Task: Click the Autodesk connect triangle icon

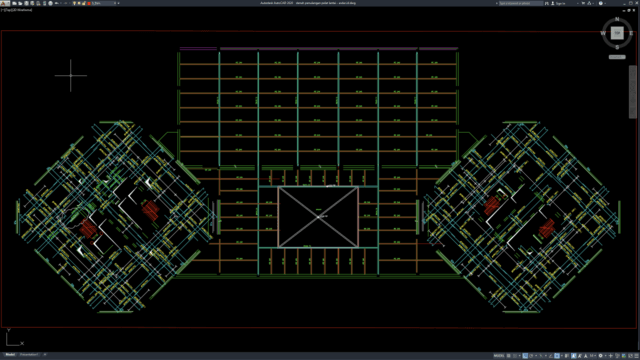Action: 589,3
